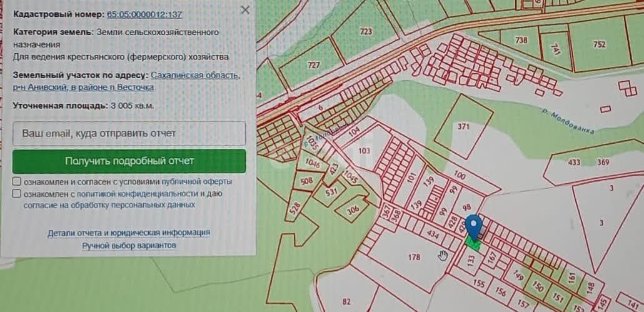Select parcel 528 on the map
Image resolution: width=644 pixels, height=312 pixels.
[x=295, y=209]
